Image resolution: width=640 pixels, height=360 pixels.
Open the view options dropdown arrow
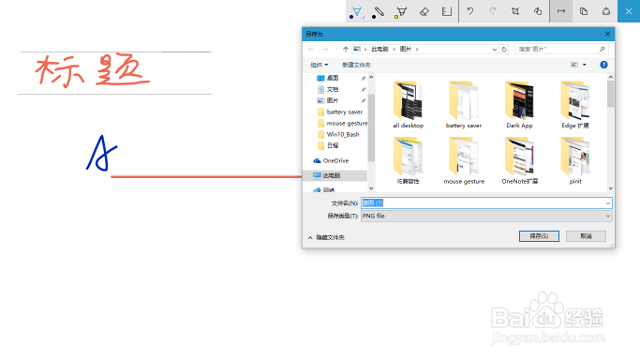coord(584,64)
